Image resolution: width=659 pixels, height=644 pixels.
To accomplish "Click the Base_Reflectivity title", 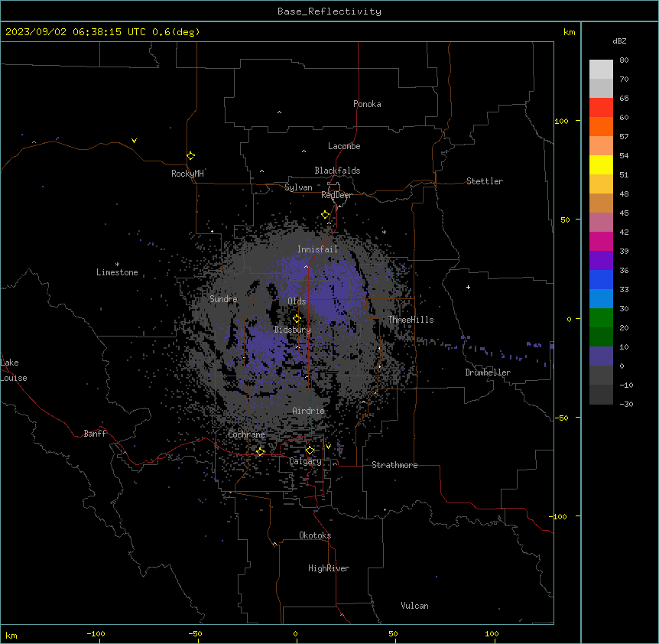I will (x=329, y=11).
